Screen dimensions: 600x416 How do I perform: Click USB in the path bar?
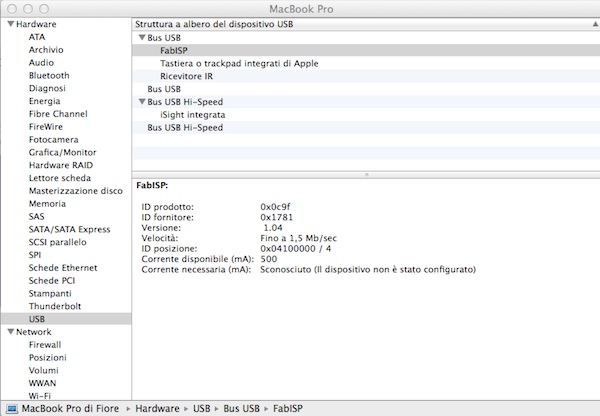pyautogui.click(x=202, y=408)
